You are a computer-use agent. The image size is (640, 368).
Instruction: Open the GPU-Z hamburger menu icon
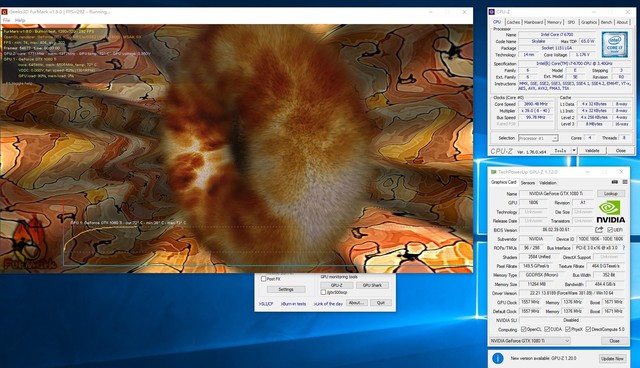(x=624, y=182)
